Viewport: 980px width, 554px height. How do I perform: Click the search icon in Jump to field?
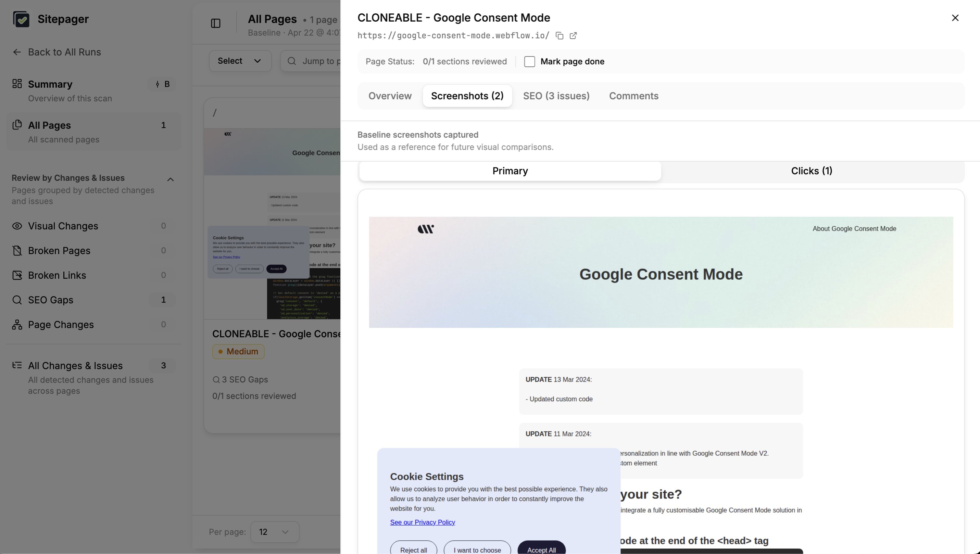pyautogui.click(x=291, y=61)
